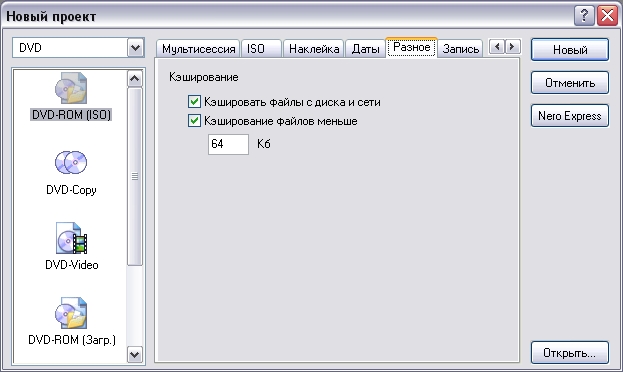The height and width of the screenshot is (372, 623).
Task: Open the Запись tab
Action: point(461,49)
